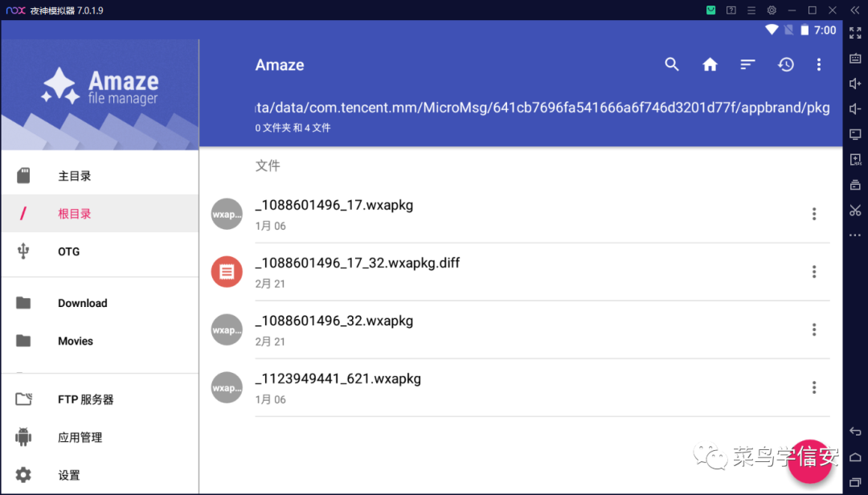Click the SD card icon beside 主目录
This screenshot has width=868, height=495.
tap(23, 176)
